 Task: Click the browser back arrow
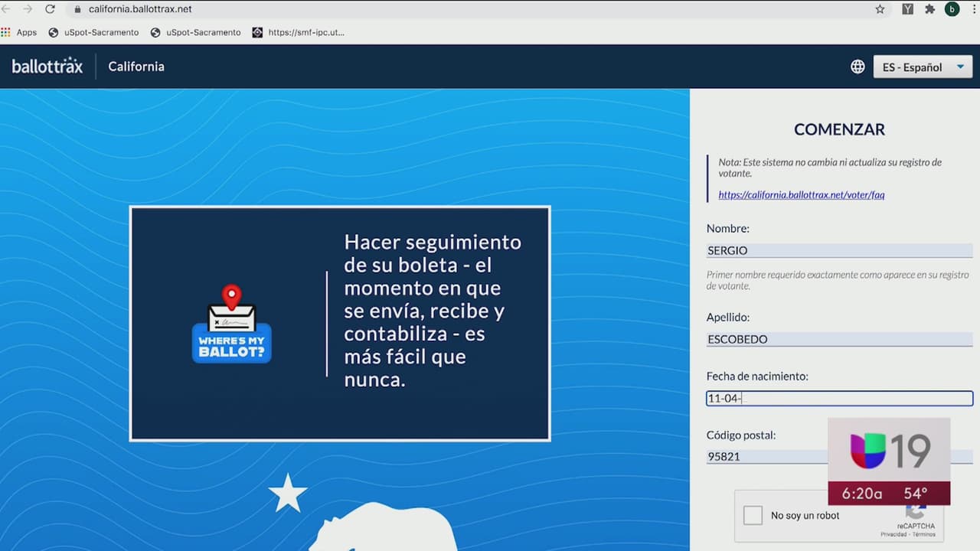[6, 9]
